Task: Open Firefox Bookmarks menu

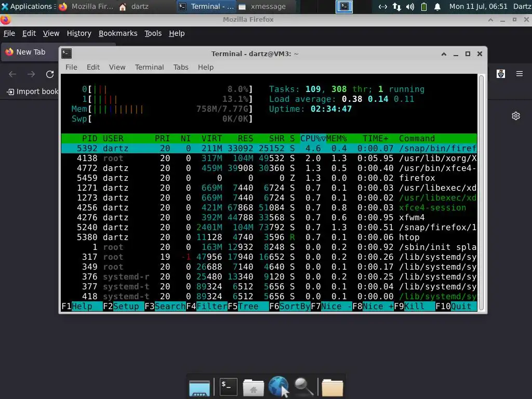Action: coord(118,33)
